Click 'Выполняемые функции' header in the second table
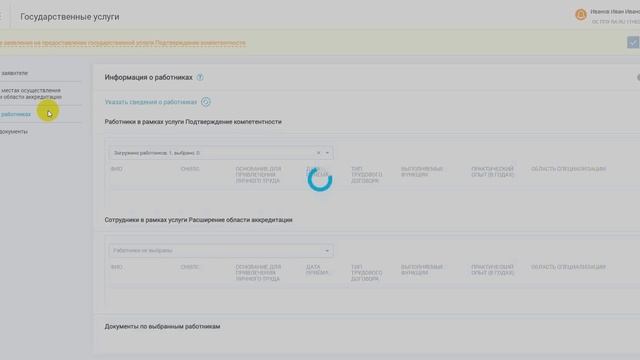Viewport: 640px width, 360px height. coord(422,270)
